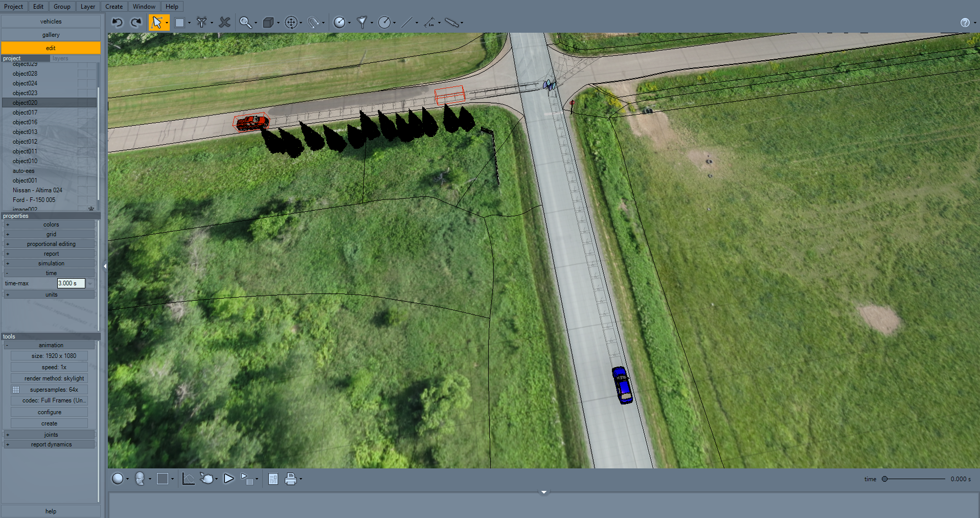Select the pan/move view tool

point(291,22)
